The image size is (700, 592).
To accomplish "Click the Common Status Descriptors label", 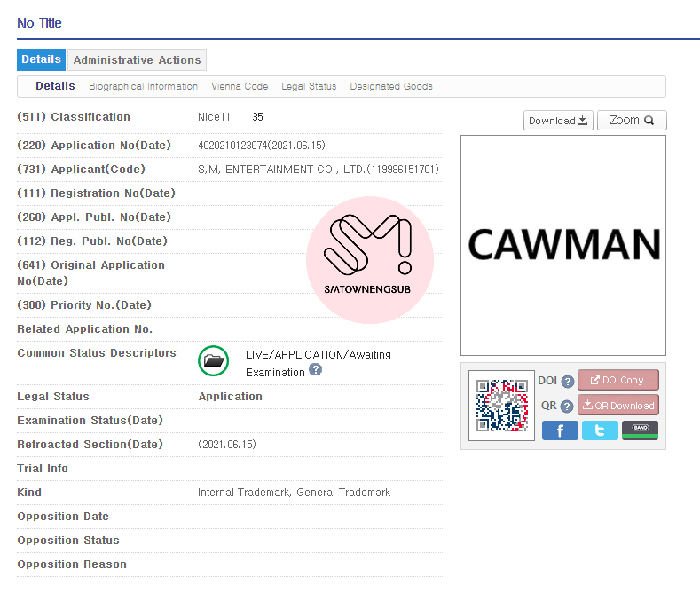I will pos(97,352).
